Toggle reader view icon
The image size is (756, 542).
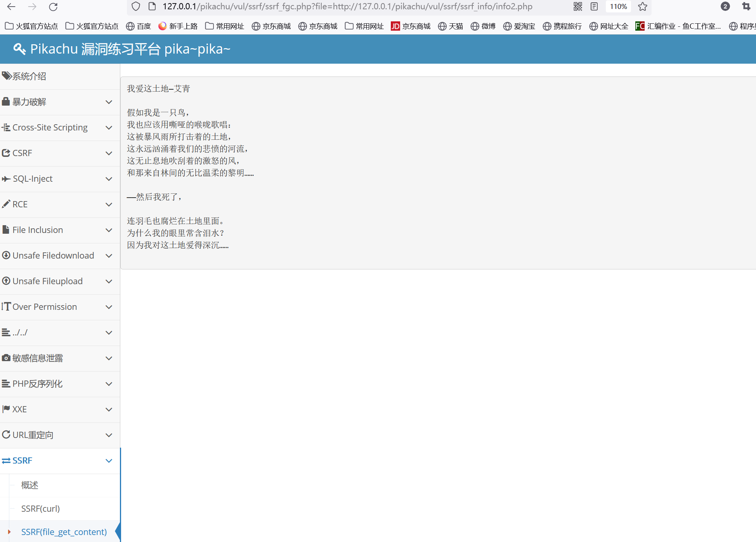[x=594, y=7]
